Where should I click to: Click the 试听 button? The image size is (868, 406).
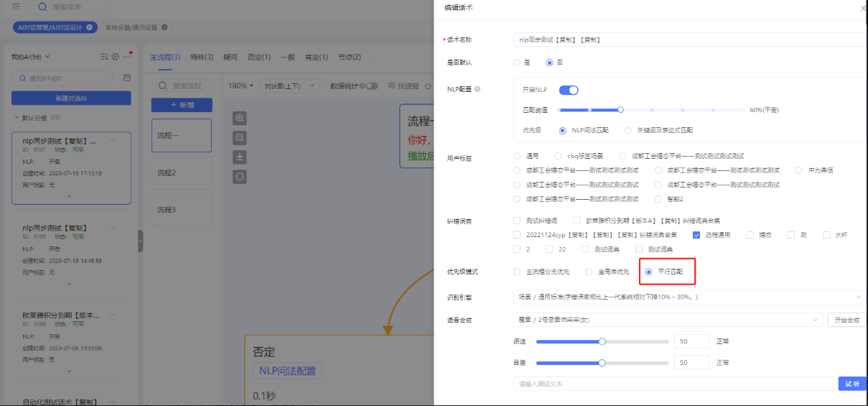click(852, 384)
